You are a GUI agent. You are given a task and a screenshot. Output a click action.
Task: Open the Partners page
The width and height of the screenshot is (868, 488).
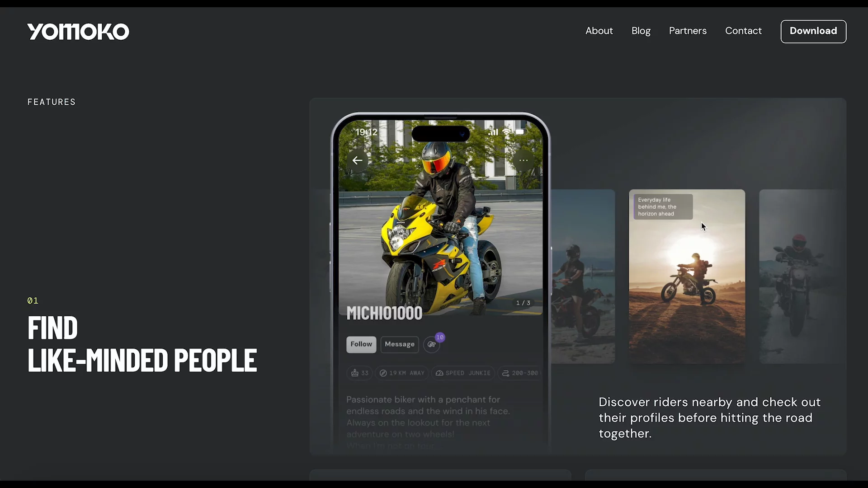(688, 31)
